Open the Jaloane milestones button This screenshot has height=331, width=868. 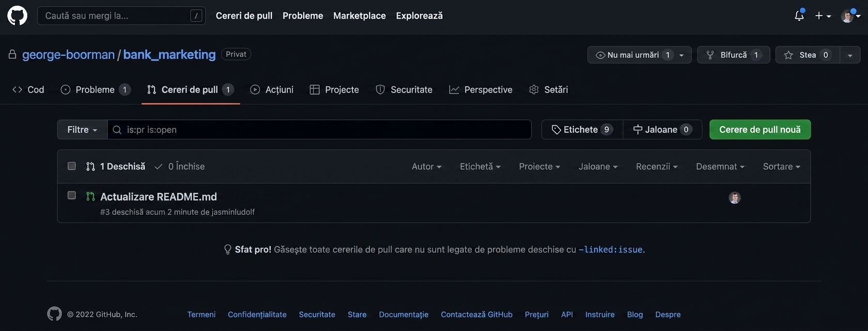pyautogui.click(x=663, y=130)
